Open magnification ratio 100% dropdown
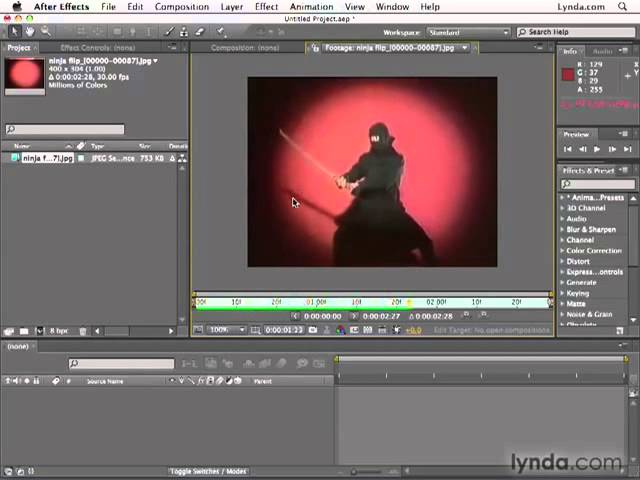This screenshot has height=480, width=640. tap(227, 330)
